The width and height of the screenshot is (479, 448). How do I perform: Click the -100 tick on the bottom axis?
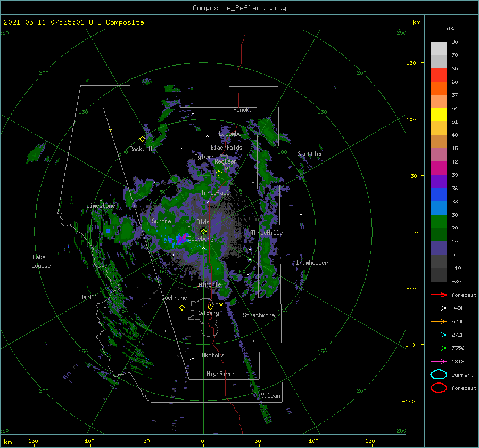88,441
